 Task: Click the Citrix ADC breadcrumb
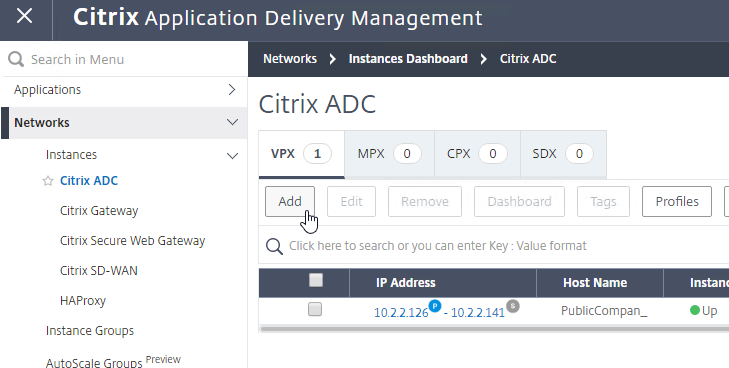[528, 59]
